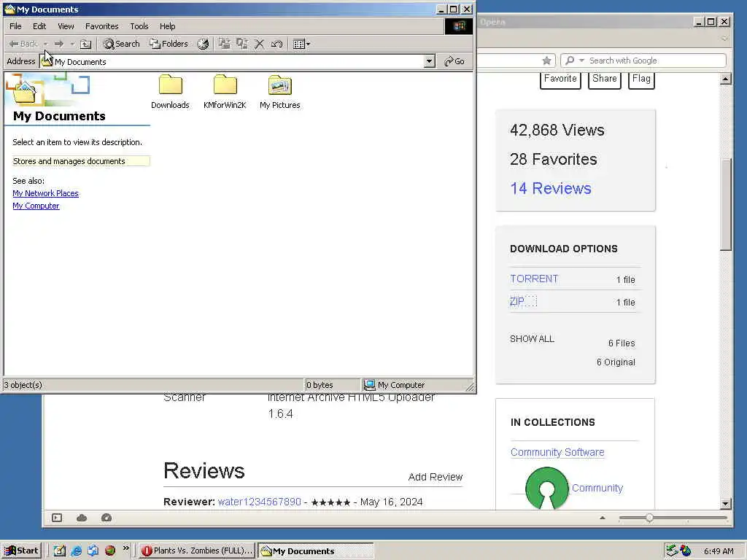Open the Views dropdown button

click(301, 44)
